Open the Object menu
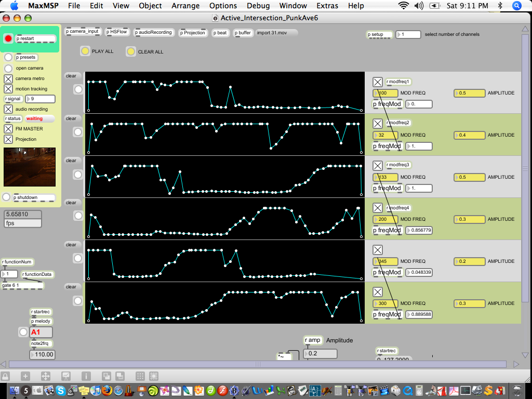The image size is (532, 399). tap(150, 6)
